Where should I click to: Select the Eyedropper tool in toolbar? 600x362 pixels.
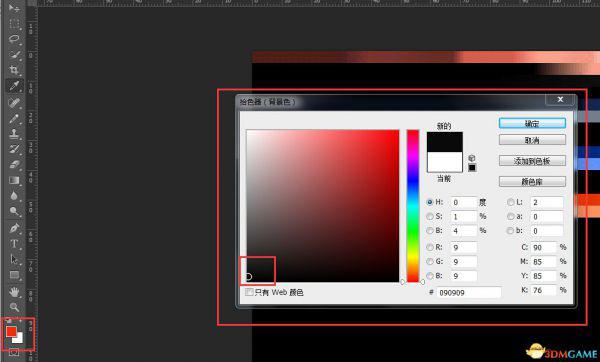pyautogui.click(x=15, y=86)
